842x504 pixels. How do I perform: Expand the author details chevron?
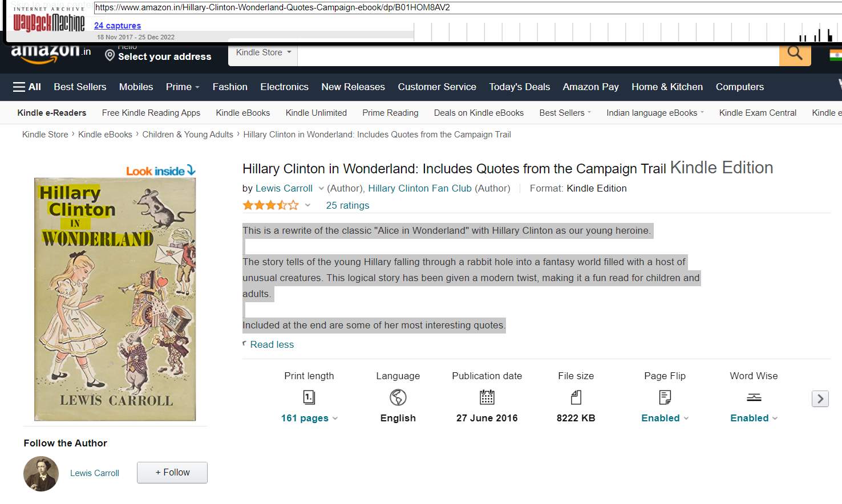point(321,189)
